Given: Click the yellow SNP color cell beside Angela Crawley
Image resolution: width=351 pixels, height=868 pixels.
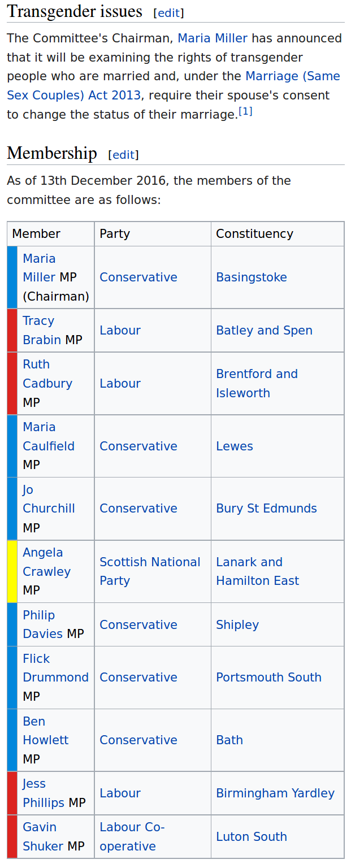Looking at the screenshot, I should click(x=12, y=571).
